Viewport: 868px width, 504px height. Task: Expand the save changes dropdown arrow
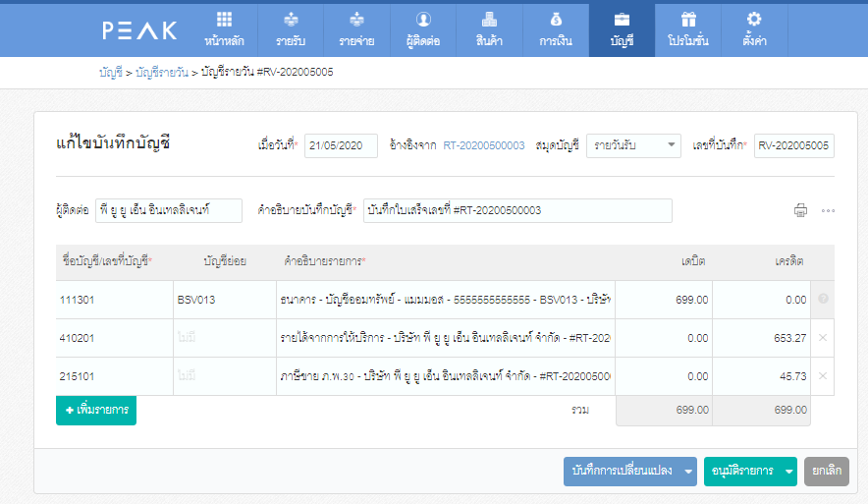click(688, 472)
